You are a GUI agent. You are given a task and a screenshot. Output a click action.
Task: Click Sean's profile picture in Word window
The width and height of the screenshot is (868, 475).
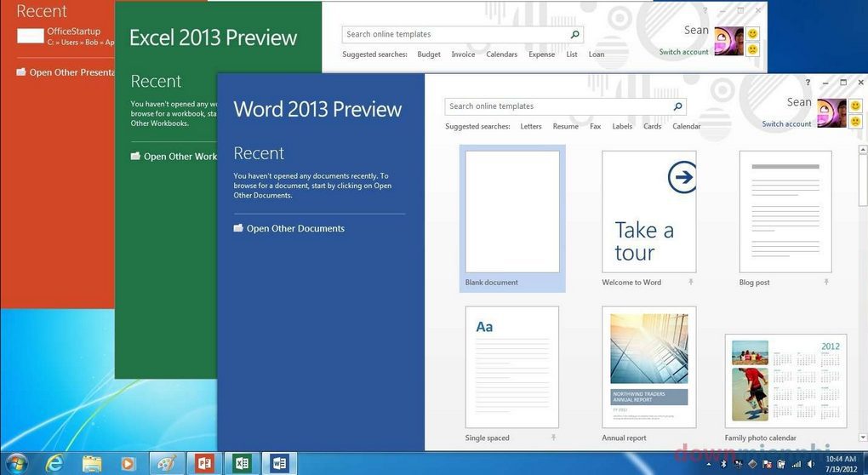[x=831, y=113]
